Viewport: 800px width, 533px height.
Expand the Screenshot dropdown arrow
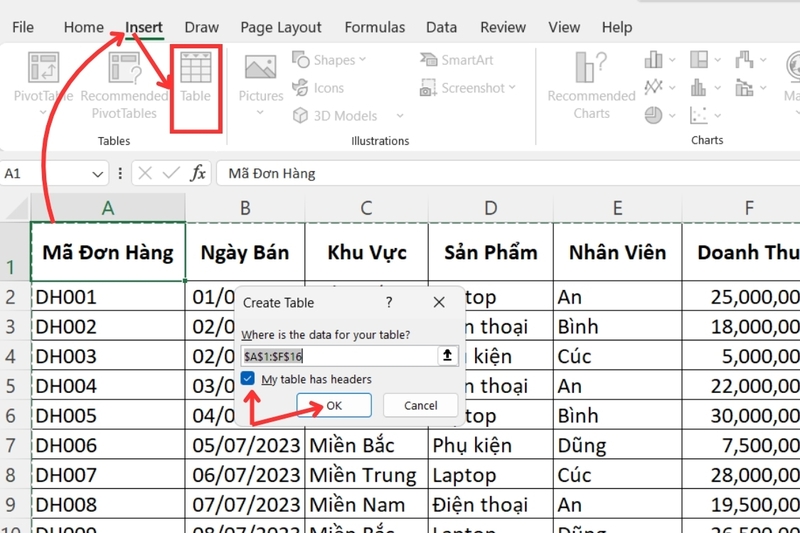click(x=512, y=88)
